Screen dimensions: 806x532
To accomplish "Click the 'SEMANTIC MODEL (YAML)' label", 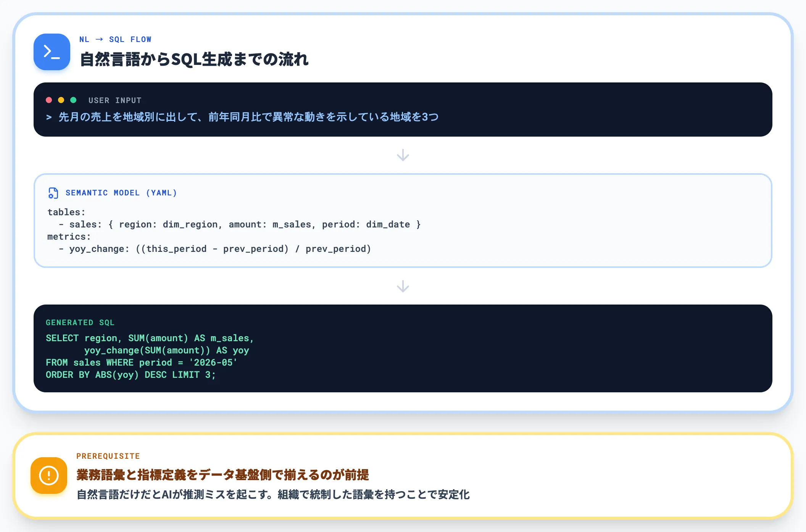I will pyautogui.click(x=121, y=193).
